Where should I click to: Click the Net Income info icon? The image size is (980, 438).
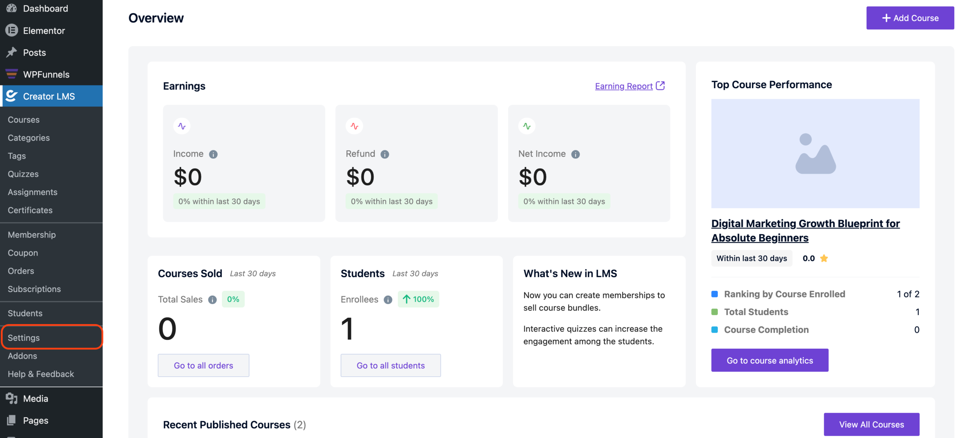point(575,154)
